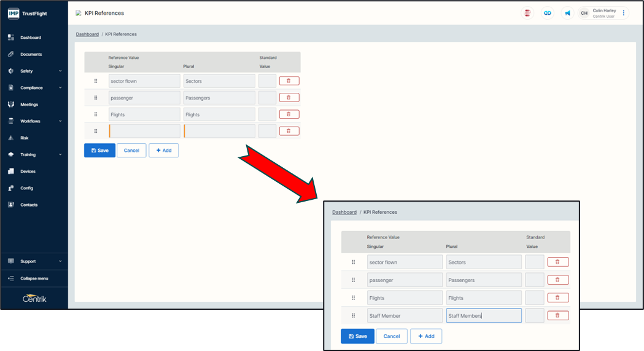Click standard value box for Staff Member in inset
The height and width of the screenshot is (351, 644).
point(535,315)
